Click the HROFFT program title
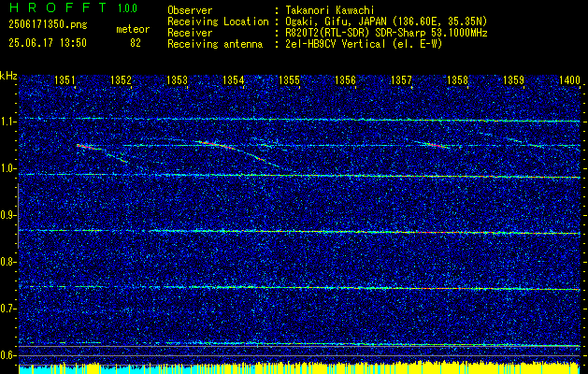 click(59, 7)
